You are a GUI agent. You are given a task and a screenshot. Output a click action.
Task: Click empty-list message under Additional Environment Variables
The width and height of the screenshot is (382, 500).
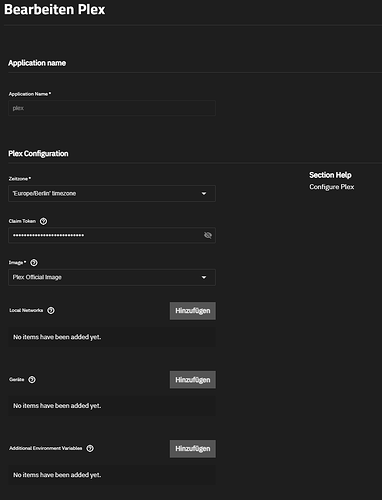[57, 475]
